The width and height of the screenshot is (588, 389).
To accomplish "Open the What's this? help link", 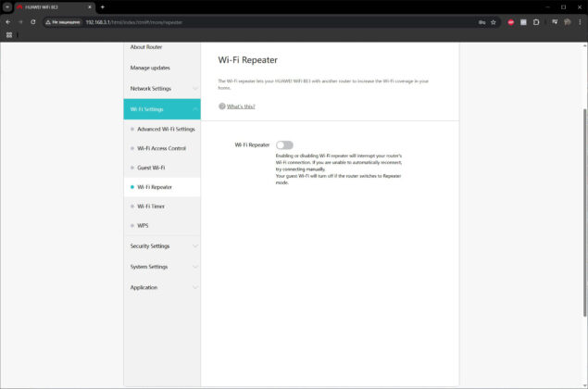I will [241, 107].
